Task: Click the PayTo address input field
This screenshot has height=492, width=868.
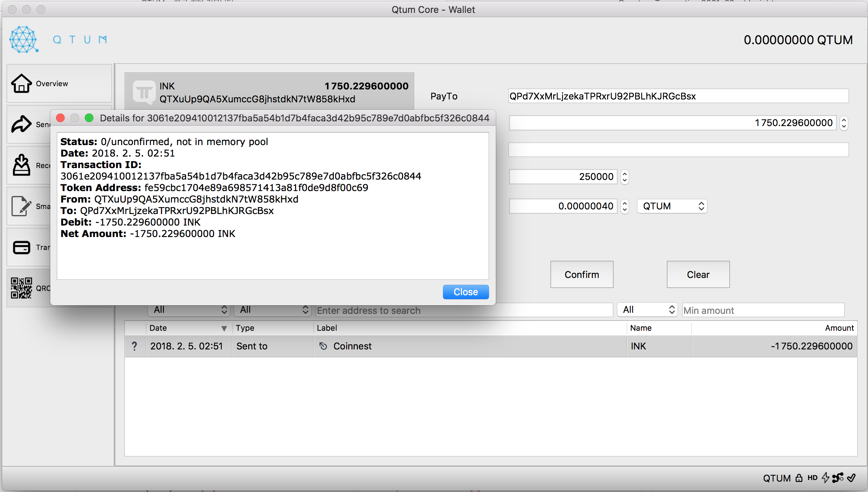Action: (678, 96)
